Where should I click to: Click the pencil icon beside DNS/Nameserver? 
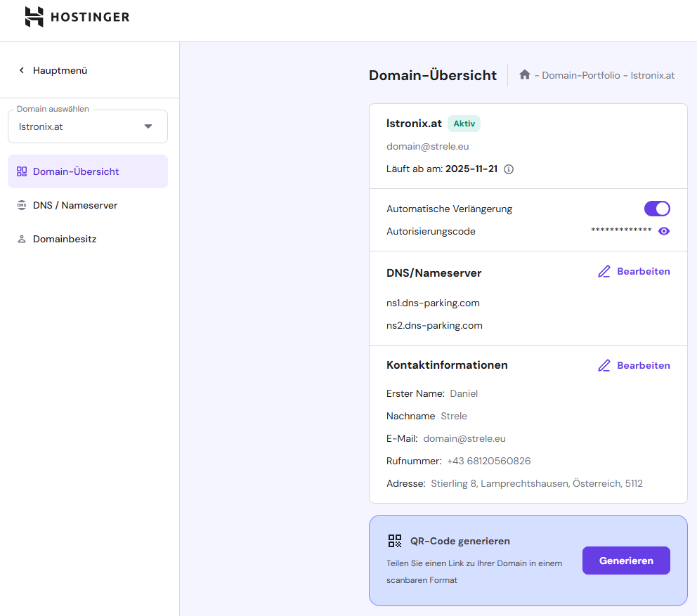(x=604, y=272)
